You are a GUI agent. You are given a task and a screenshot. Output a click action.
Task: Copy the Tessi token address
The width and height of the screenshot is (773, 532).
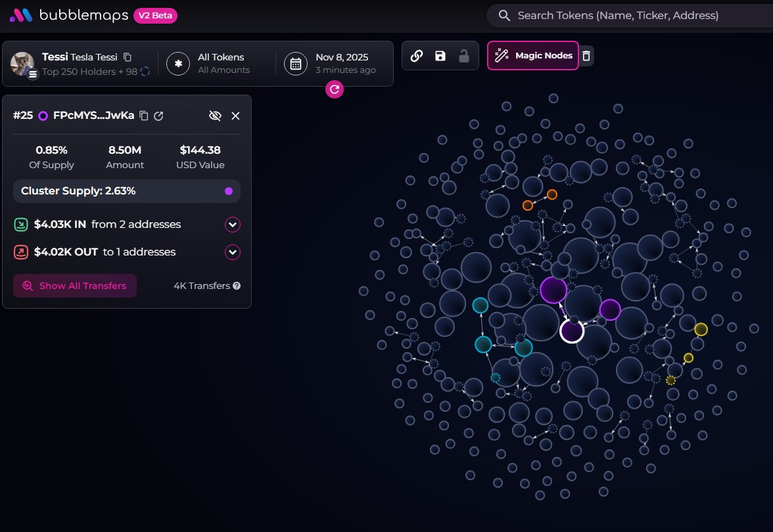click(x=128, y=57)
